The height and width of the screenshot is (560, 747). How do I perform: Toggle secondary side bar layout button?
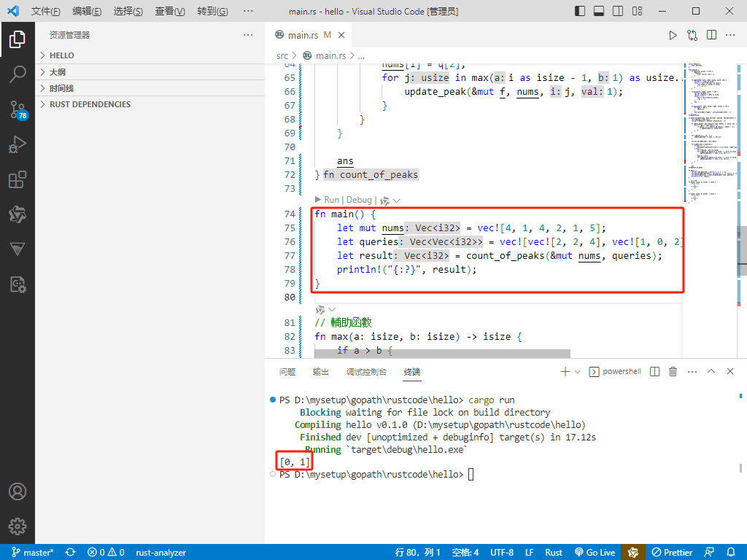click(618, 11)
